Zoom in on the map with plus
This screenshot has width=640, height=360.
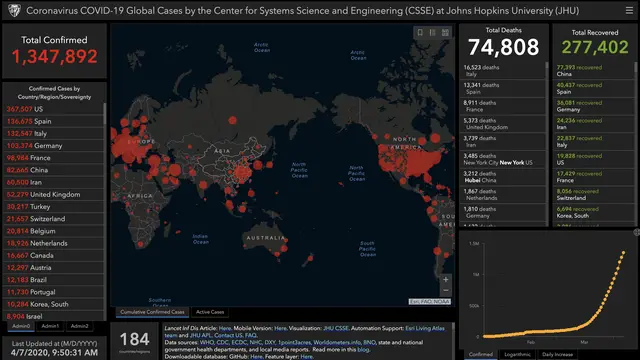pyautogui.click(x=446, y=280)
